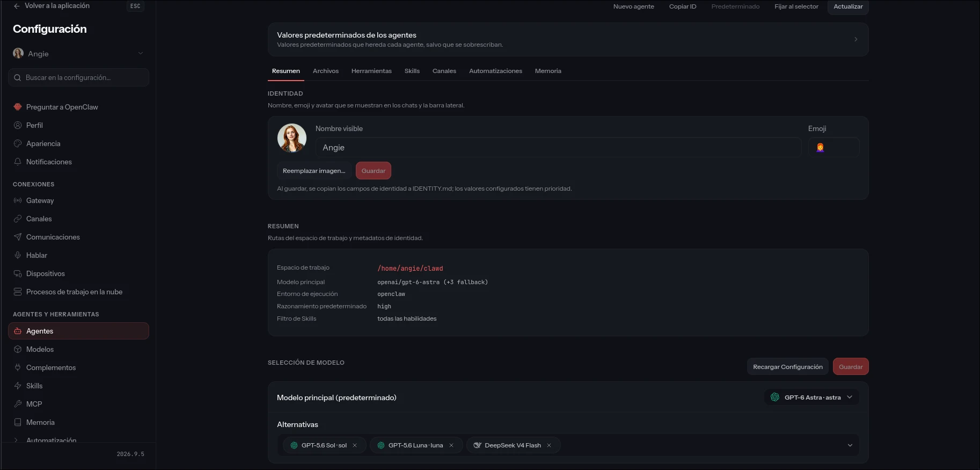Image resolution: width=980 pixels, height=470 pixels.
Task: Click the Gateway signal icon
Action: 18,200
